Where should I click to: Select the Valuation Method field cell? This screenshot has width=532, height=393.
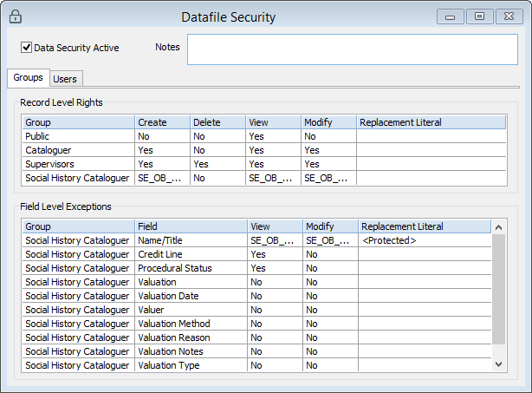point(191,324)
